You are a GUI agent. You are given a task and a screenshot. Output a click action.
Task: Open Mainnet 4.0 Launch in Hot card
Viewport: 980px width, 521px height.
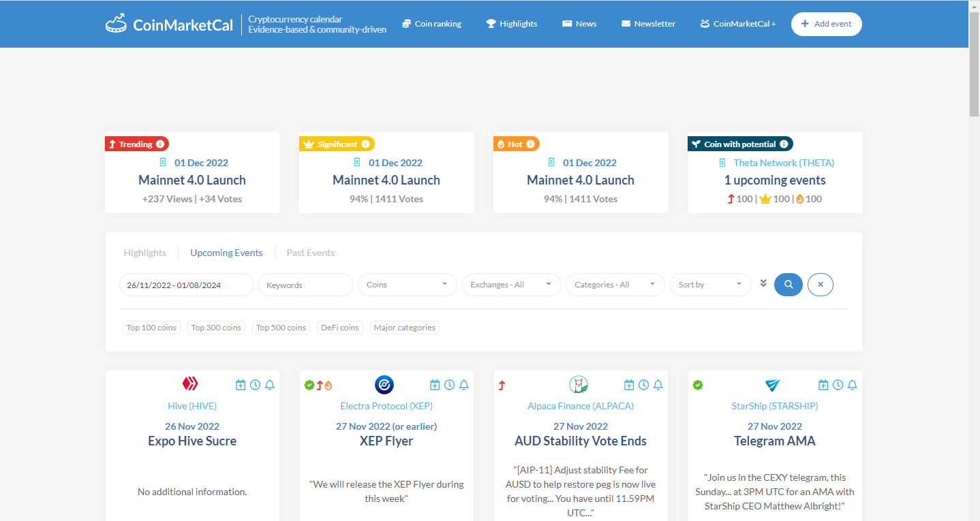tap(581, 180)
